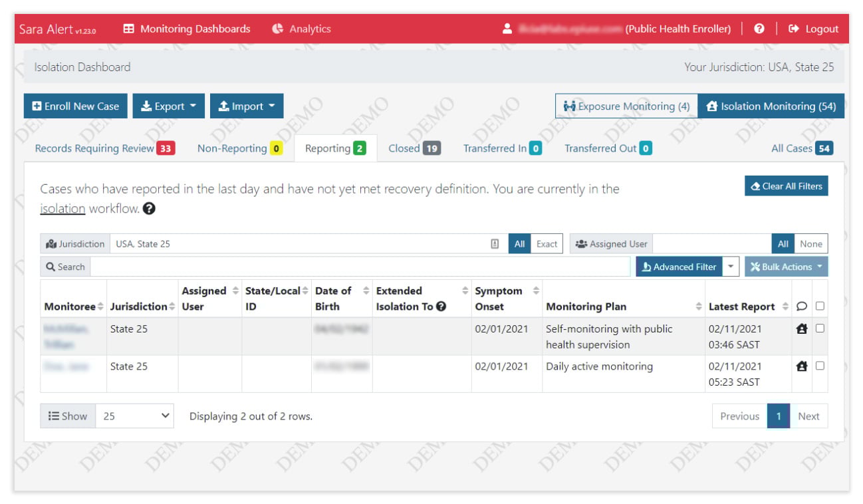Expand the Import dropdown
863x504 pixels.
[x=247, y=106]
